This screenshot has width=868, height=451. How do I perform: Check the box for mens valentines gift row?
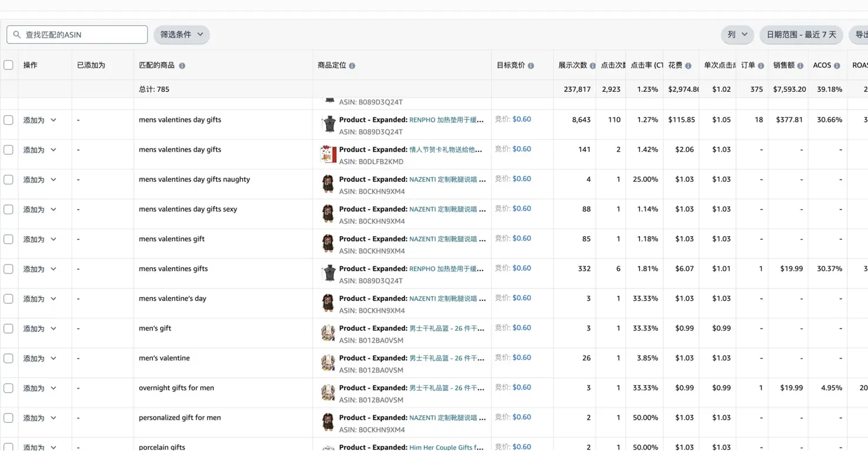click(x=8, y=239)
